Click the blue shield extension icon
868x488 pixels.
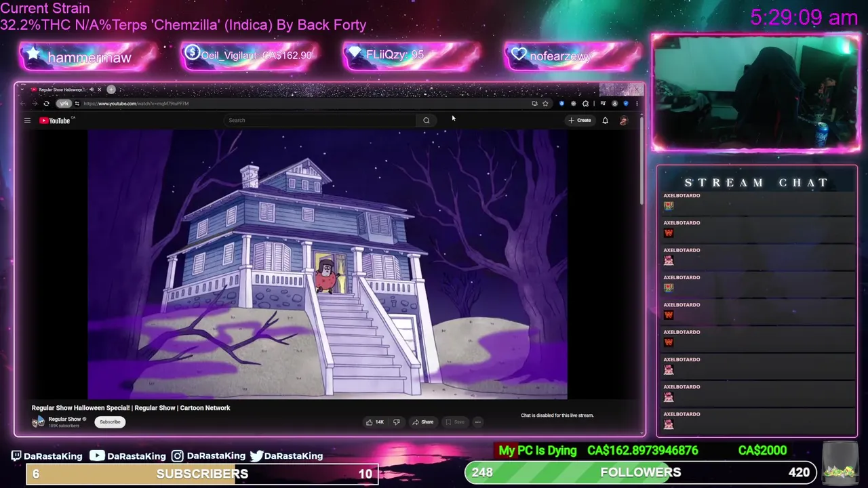561,104
